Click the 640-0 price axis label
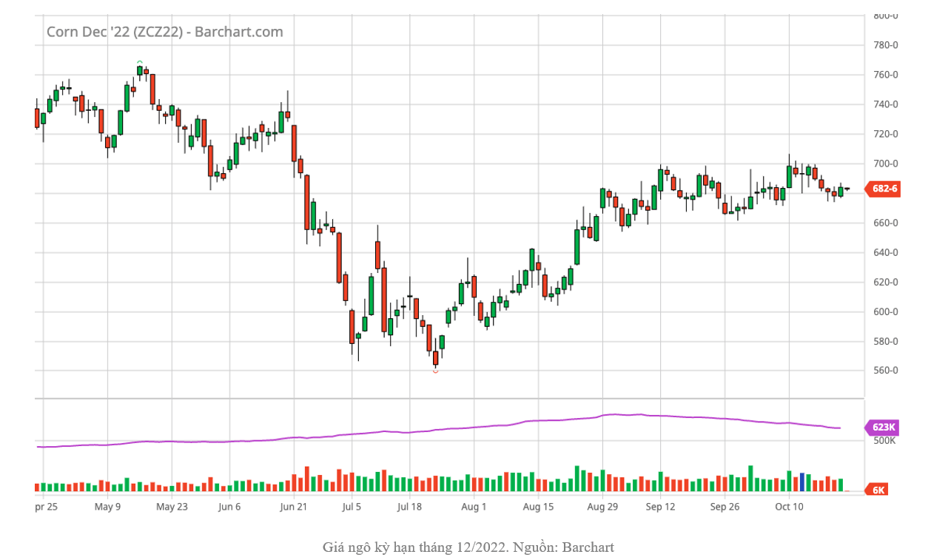Viewport: 931px width, 560px height. [x=886, y=252]
